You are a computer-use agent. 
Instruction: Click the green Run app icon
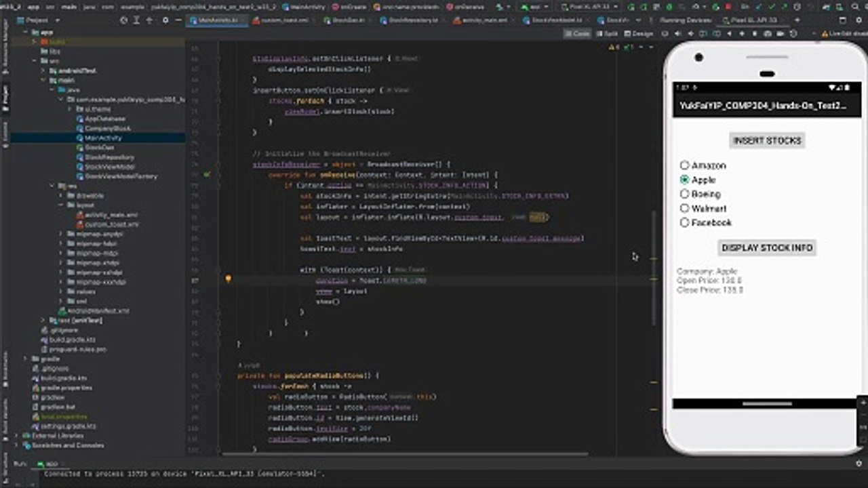click(631, 6)
